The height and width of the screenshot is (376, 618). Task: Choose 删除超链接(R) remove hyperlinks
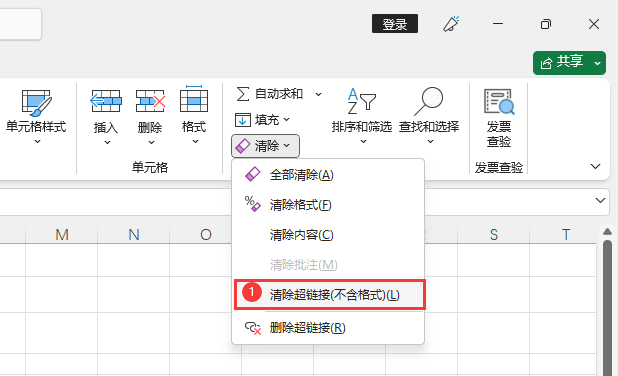[328, 328]
